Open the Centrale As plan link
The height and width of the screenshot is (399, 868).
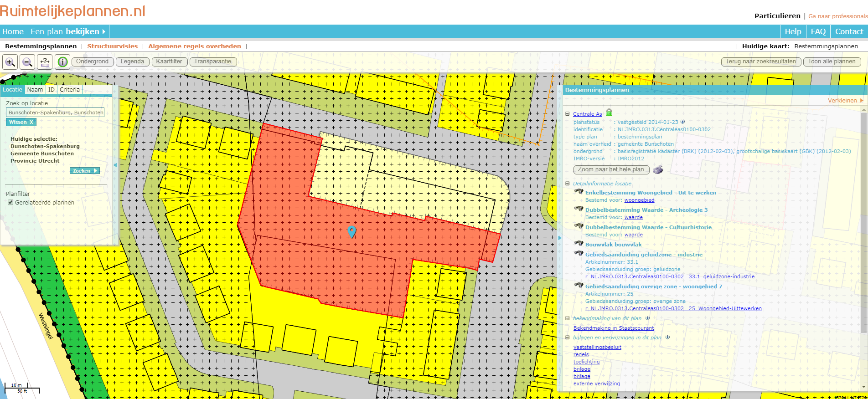[587, 114]
